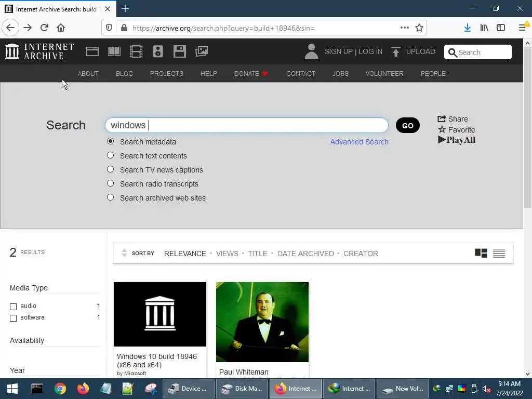Click Share link
The width and height of the screenshot is (532, 399).
[453, 119]
